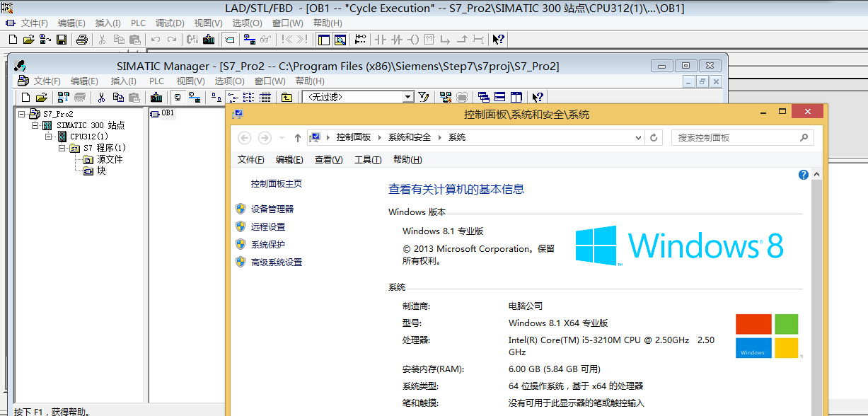Toggle the Online view button in SIMATIC Manager
The width and height of the screenshot is (868, 416).
pyautogui.click(x=194, y=97)
